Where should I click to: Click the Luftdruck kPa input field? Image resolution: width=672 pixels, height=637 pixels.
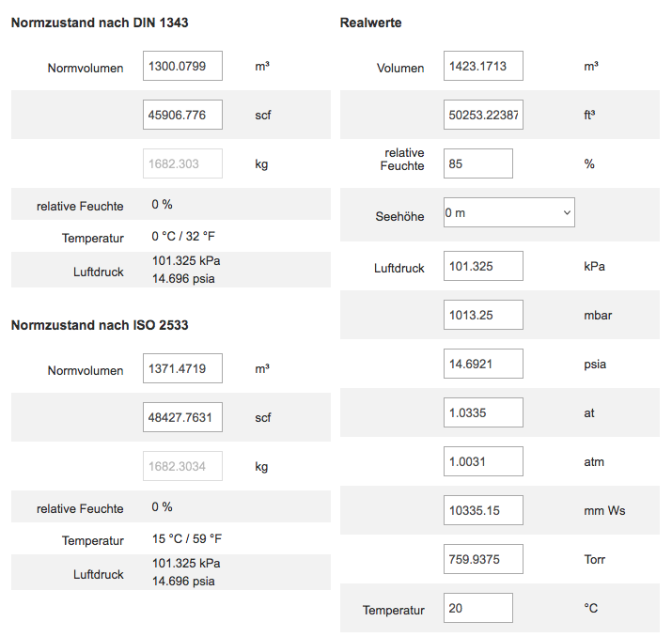click(483, 266)
